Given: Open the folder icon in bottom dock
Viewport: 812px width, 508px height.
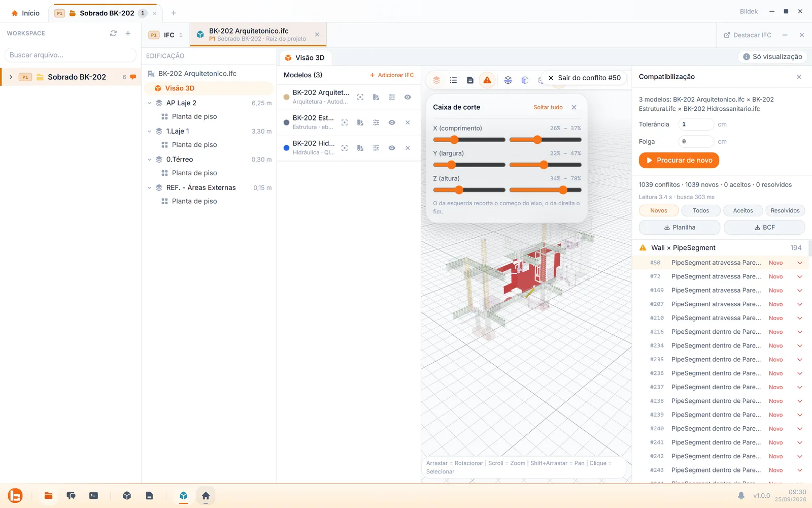Looking at the screenshot, I should pos(49,495).
